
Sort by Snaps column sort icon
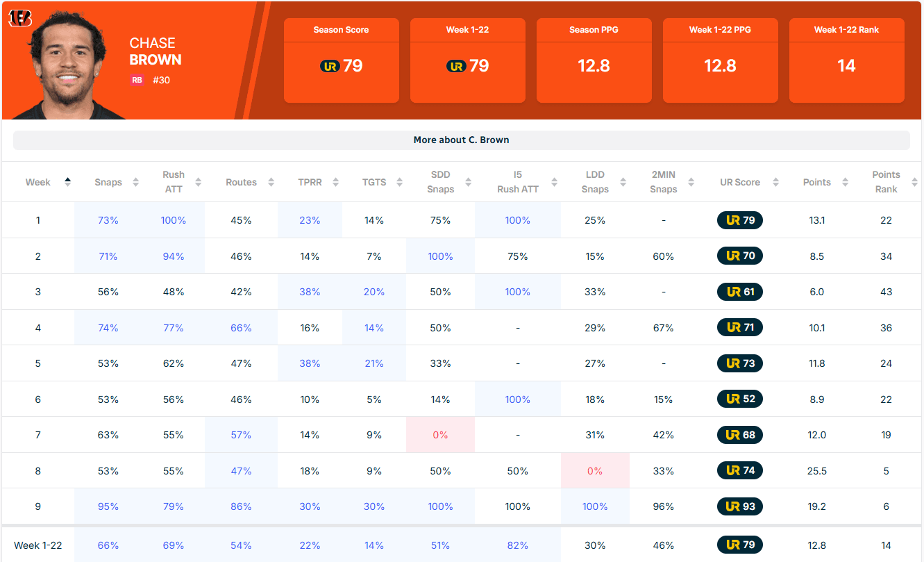click(x=135, y=182)
